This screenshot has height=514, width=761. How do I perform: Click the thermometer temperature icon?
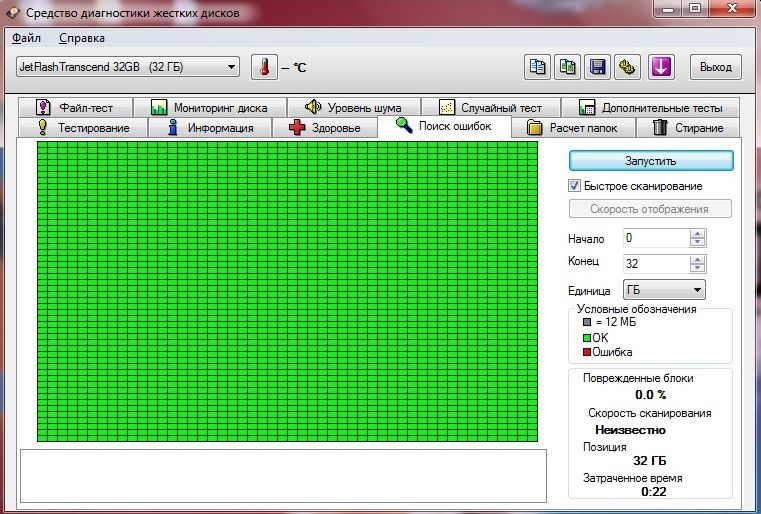(265, 67)
